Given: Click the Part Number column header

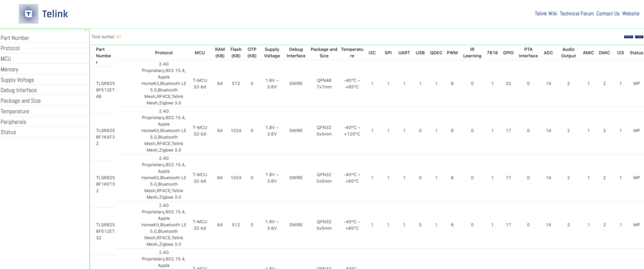Looking at the screenshot, I should (103, 56).
